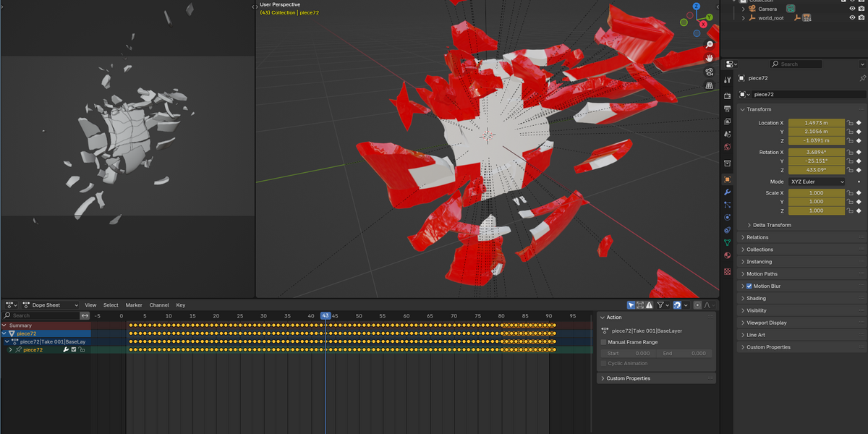Screen dimensions: 868x434
Task: Toggle Only Show Selected in dope sheet header
Action: [631, 305]
